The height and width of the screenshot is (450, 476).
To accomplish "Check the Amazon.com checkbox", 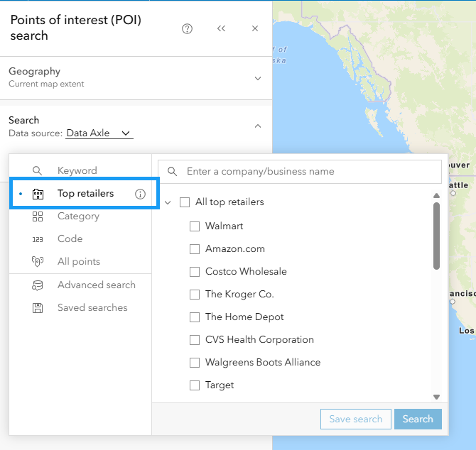I will coord(195,249).
